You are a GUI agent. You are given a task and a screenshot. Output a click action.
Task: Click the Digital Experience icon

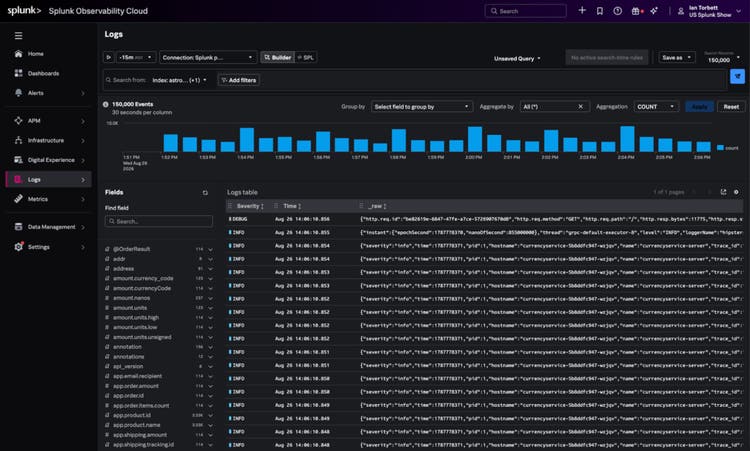click(18, 160)
